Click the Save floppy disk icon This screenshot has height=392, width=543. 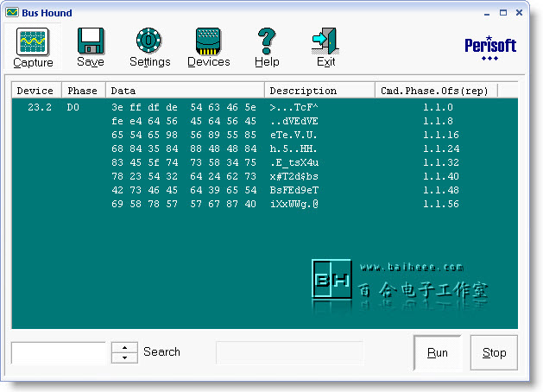tap(91, 41)
